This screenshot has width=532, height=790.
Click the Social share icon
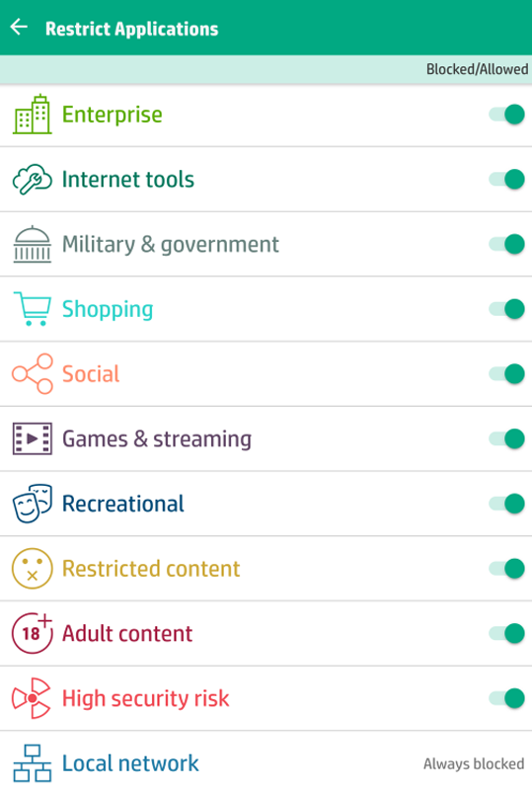(x=33, y=374)
